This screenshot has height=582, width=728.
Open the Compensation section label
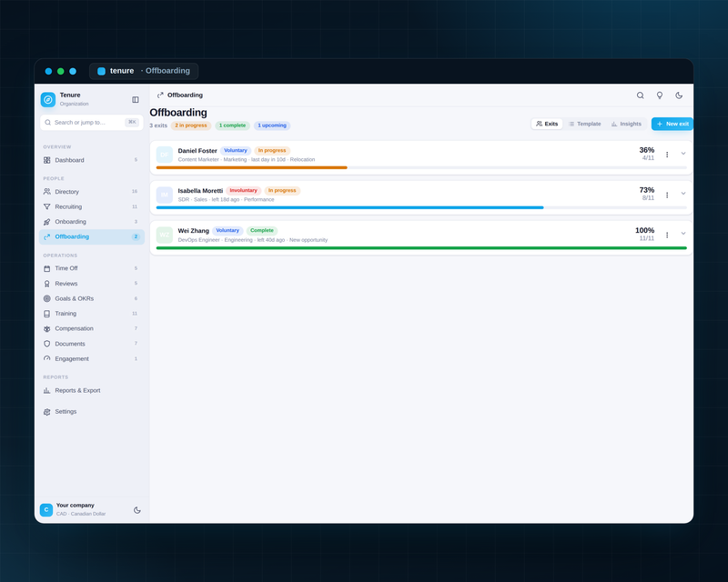point(74,328)
